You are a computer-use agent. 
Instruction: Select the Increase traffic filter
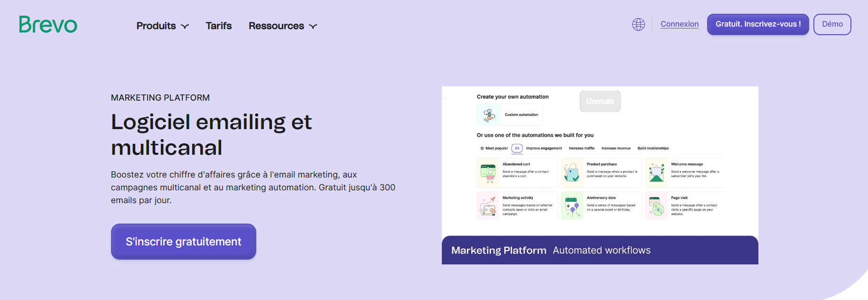[x=582, y=148]
